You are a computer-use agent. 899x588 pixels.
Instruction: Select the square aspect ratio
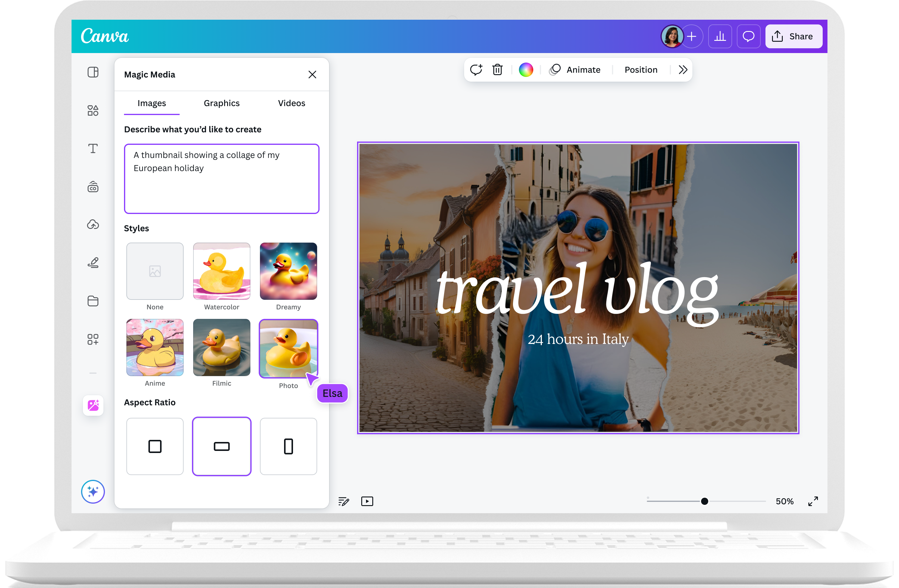[x=155, y=446]
